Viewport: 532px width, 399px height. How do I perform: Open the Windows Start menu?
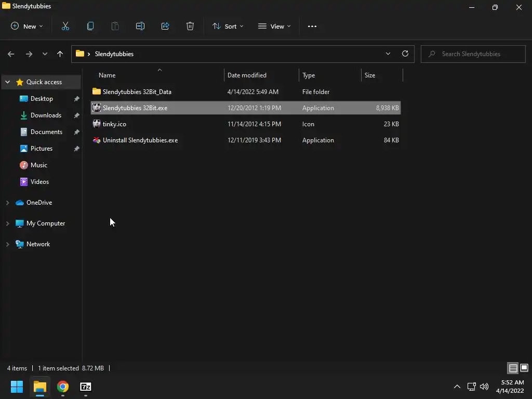click(17, 387)
